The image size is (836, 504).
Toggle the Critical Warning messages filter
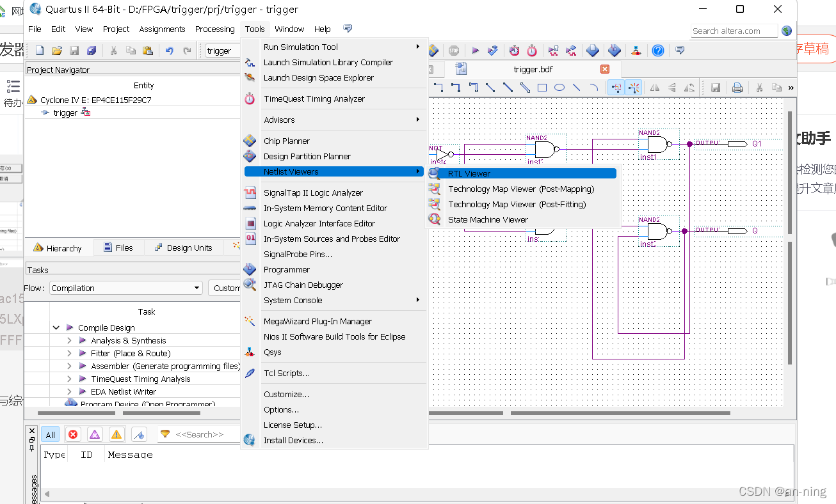pyautogui.click(x=95, y=434)
